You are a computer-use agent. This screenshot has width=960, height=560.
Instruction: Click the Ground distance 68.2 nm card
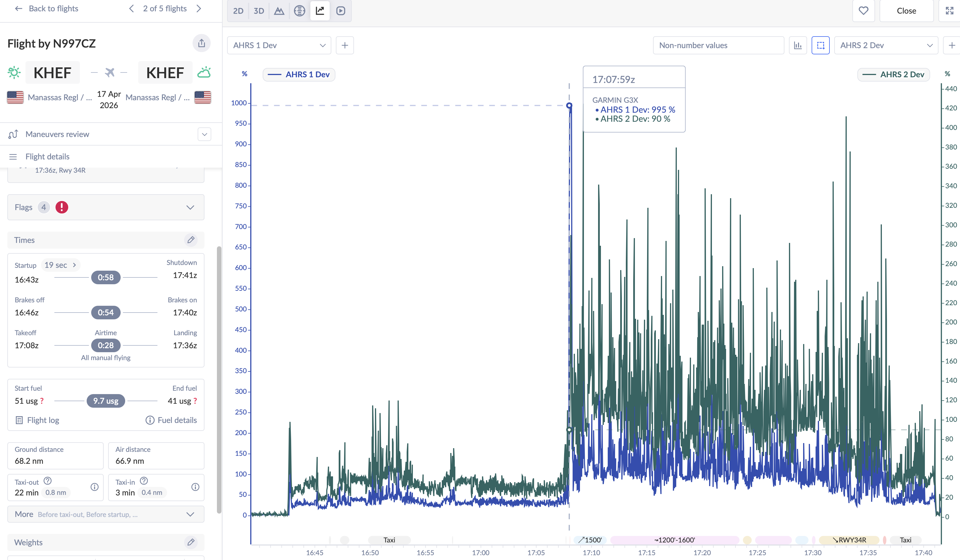click(55, 456)
